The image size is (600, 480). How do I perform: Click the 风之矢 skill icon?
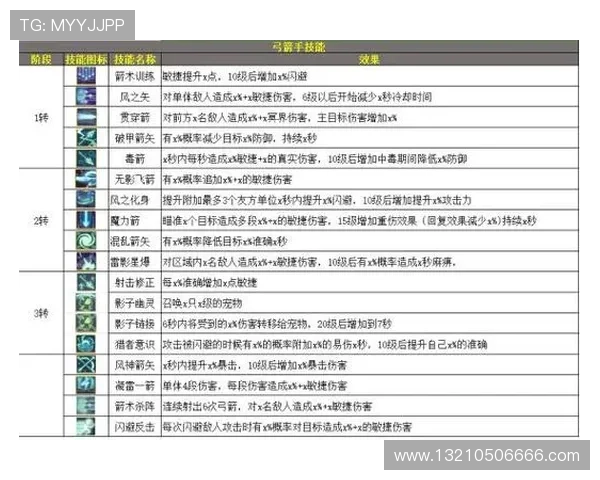point(86,96)
